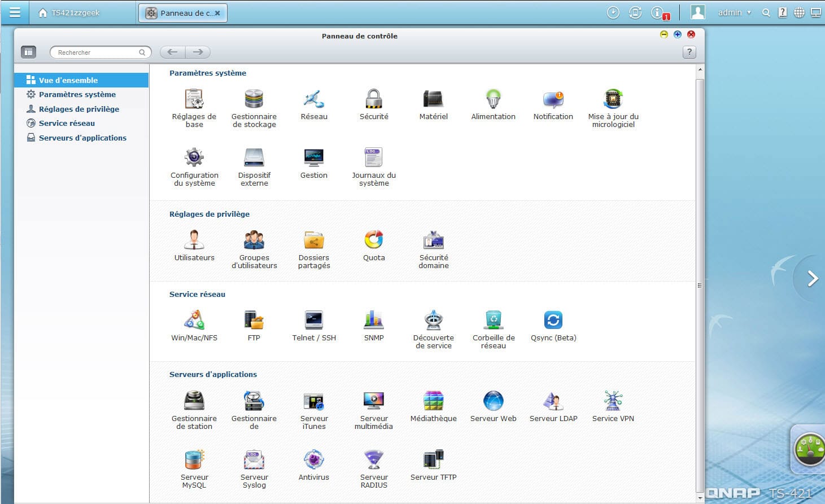This screenshot has width=825, height=504.
Task: Open the external devices icon in top bar
Action: [635, 12]
